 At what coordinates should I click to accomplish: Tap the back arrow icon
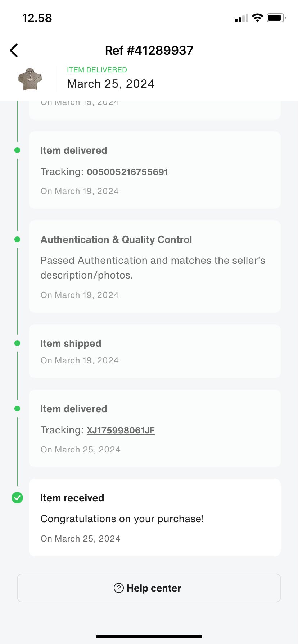pos(14,51)
